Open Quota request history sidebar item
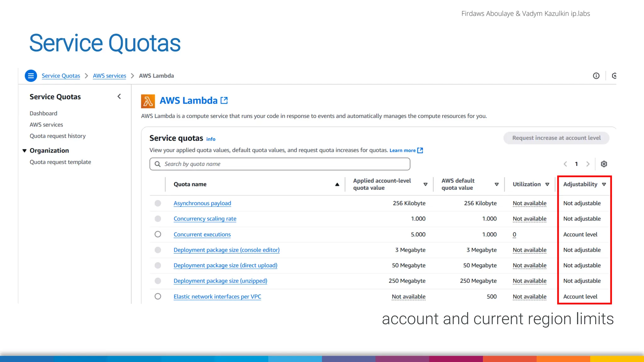644x362 pixels. coord(58,136)
